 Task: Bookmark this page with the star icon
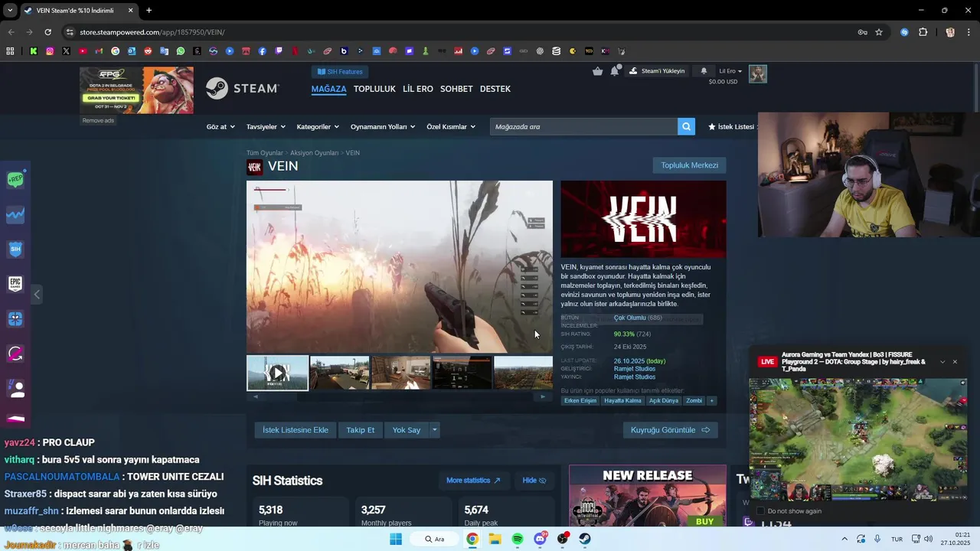[x=879, y=32]
